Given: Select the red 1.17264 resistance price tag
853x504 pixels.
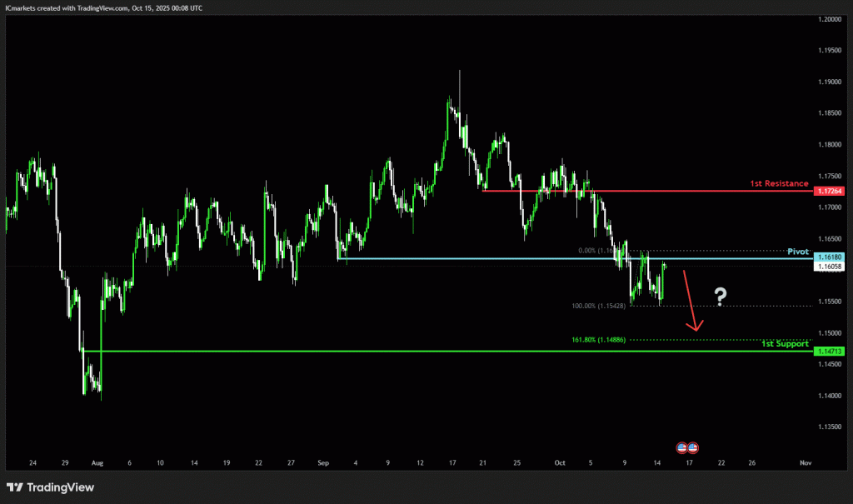Looking at the screenshot, I should [830, 192].
